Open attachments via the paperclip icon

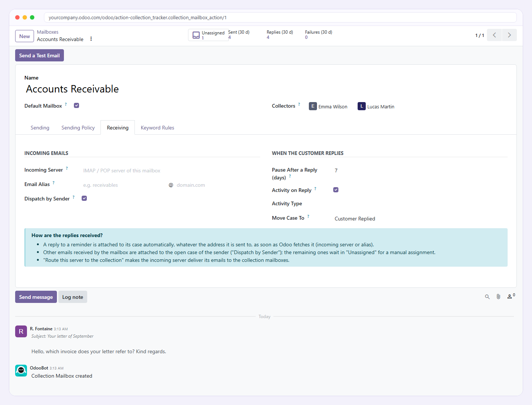(x=498, y=297)
